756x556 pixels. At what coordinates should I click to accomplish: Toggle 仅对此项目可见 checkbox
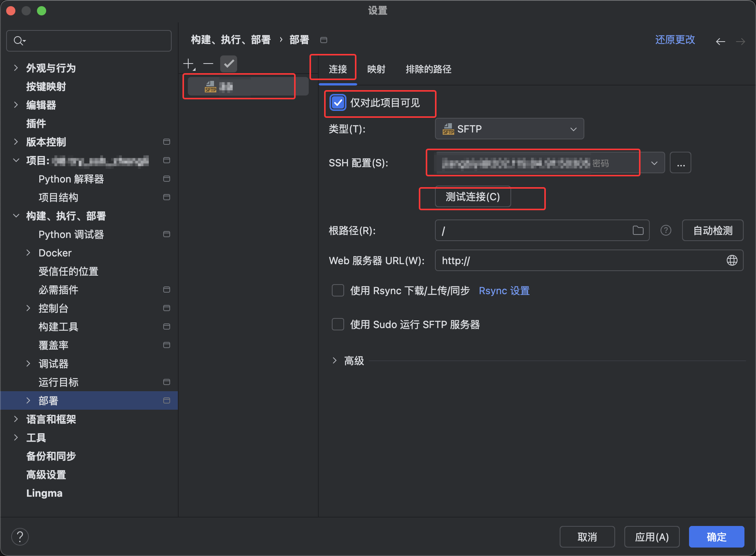pyautogui.click(x=338, y=103)
